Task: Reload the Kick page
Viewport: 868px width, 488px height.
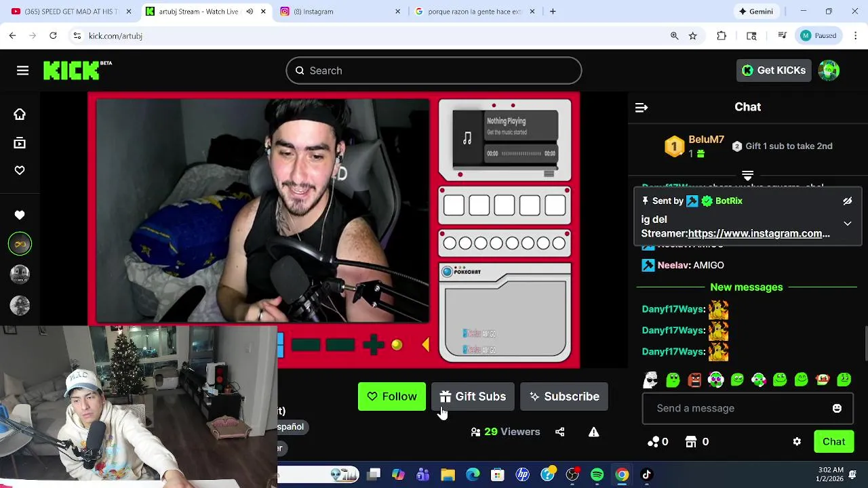Action: point(53,35)
